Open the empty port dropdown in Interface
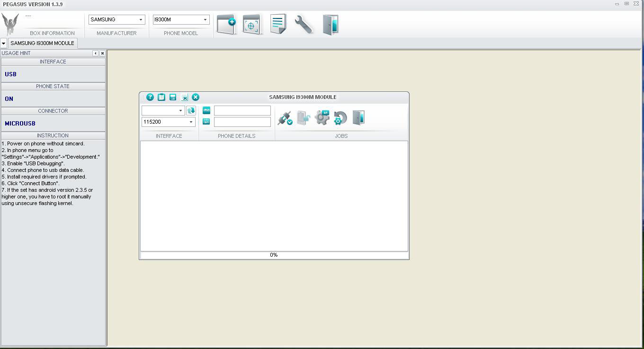The image size is (644, 349). 180,110
